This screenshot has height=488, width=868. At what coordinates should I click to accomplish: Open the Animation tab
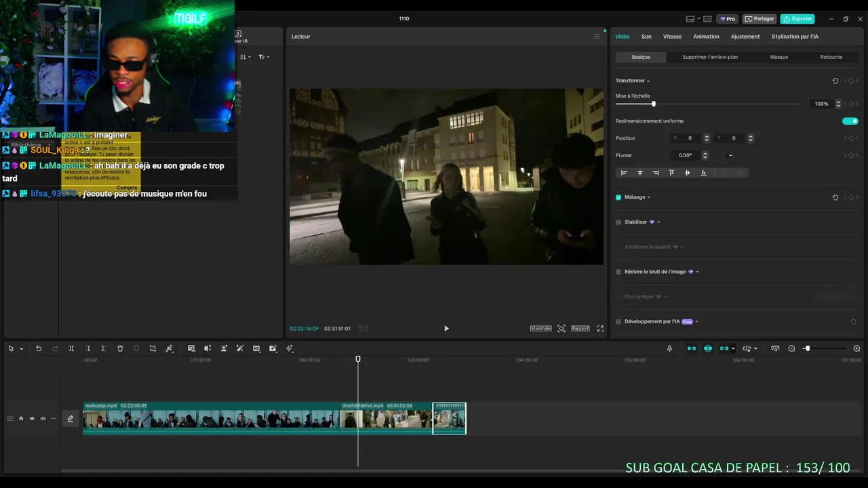706,37
